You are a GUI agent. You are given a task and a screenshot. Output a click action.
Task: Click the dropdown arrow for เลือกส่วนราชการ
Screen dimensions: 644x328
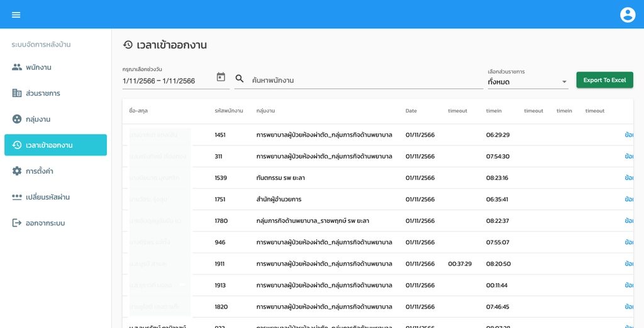[x=564, y=82]
